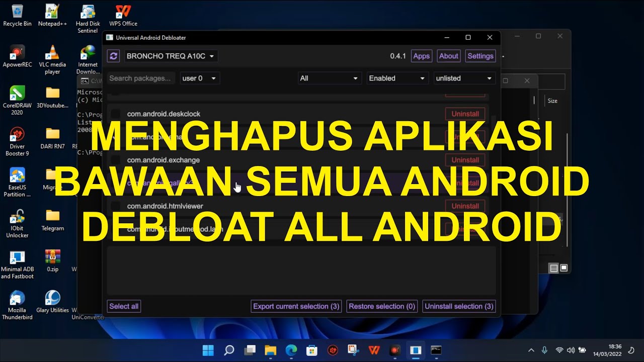The image size is (644, 362).
Task: Click the volume icon in system tray
Action: 571,350
